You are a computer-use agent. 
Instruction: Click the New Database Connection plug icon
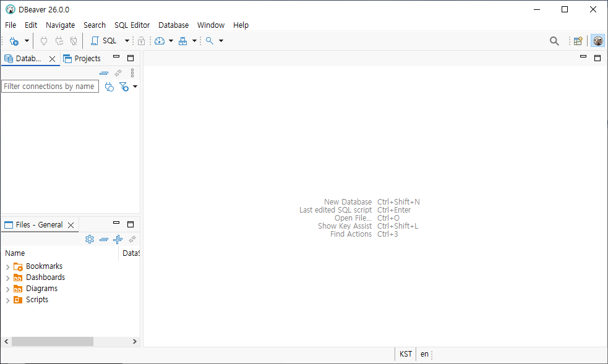click(x=14, y=41)
